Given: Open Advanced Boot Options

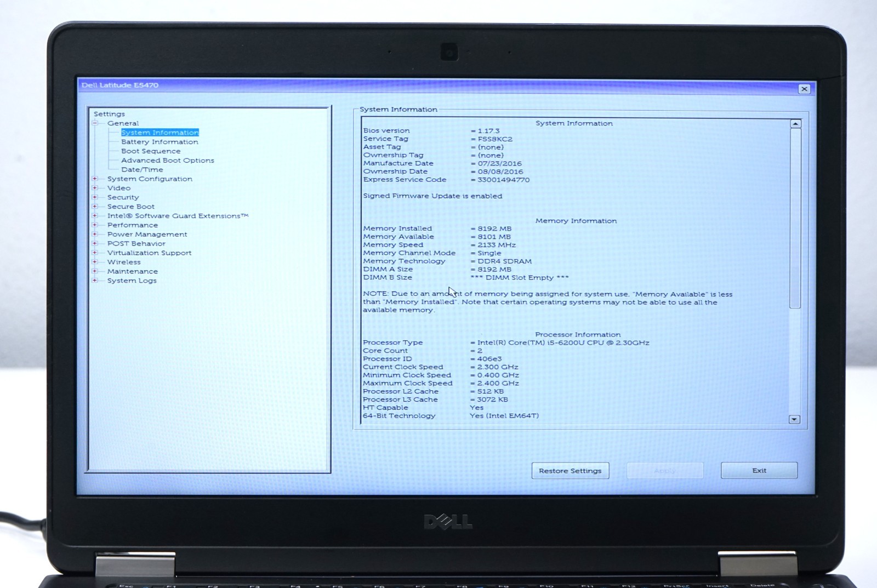Looking at the screenshot, I should [x=168, y=161].
